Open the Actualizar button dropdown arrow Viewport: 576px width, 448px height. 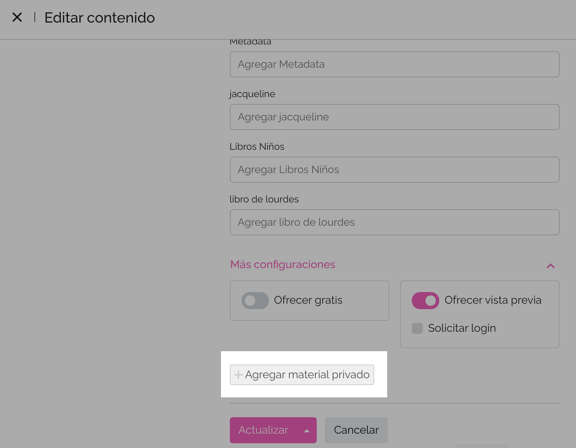(x=307, y=430)
